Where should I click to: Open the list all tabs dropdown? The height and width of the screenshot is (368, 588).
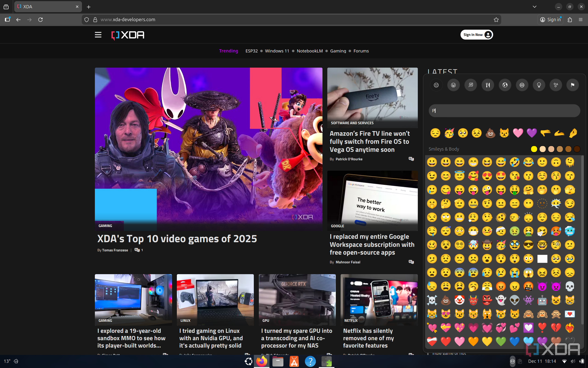534,7
